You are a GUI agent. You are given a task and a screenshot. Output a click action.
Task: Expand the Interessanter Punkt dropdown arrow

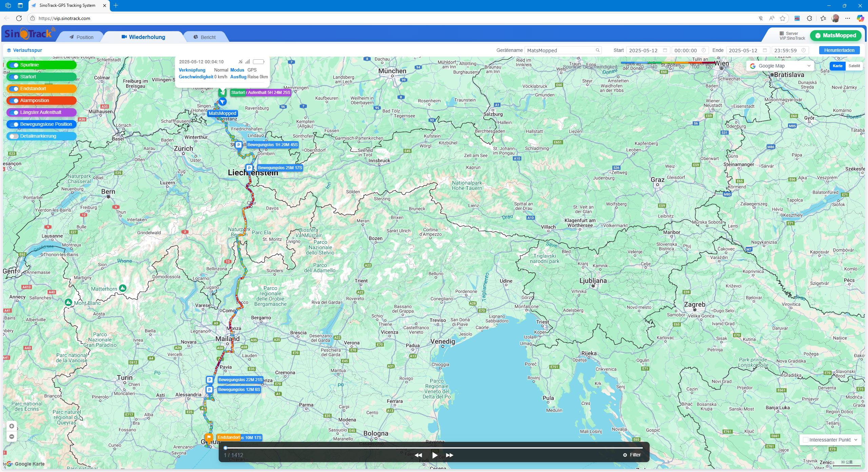[x=856, y=440]
